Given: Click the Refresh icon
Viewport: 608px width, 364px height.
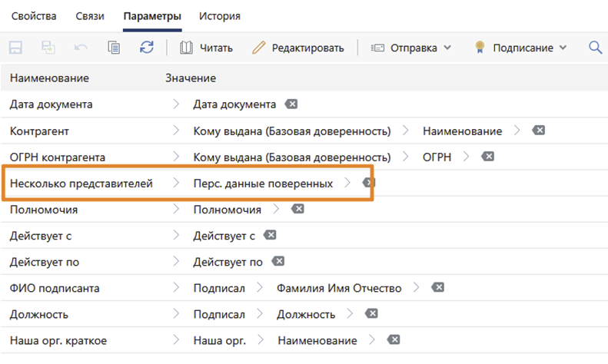Looking at the screenshot, I should pyautogui.click(x=146, y=48).
